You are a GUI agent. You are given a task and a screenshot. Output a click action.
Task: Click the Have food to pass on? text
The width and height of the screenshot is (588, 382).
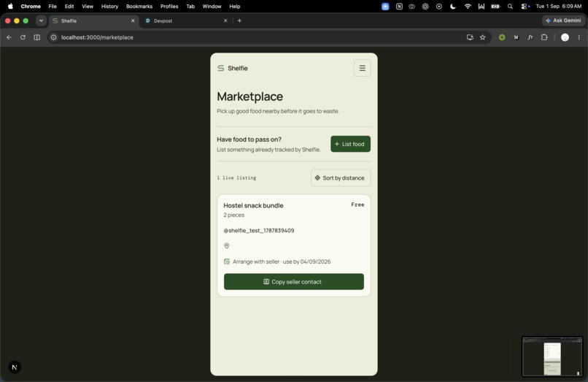click(x=249, y=140)
